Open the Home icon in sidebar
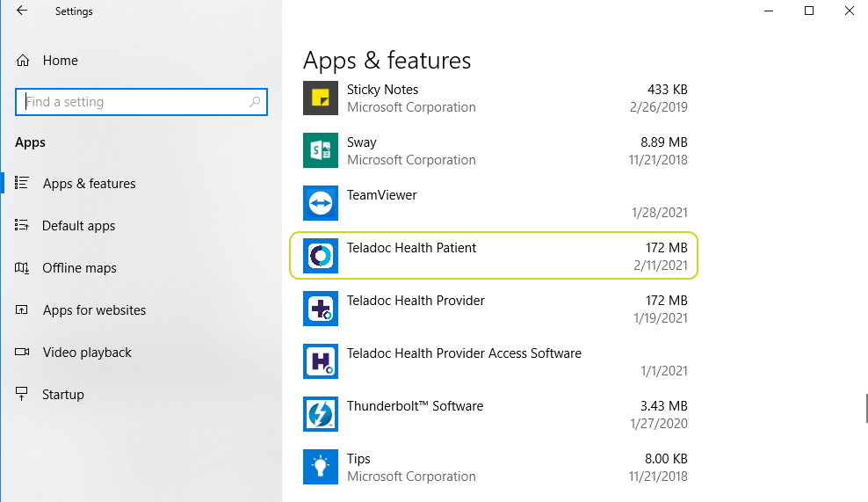 [x=23, y=61]
